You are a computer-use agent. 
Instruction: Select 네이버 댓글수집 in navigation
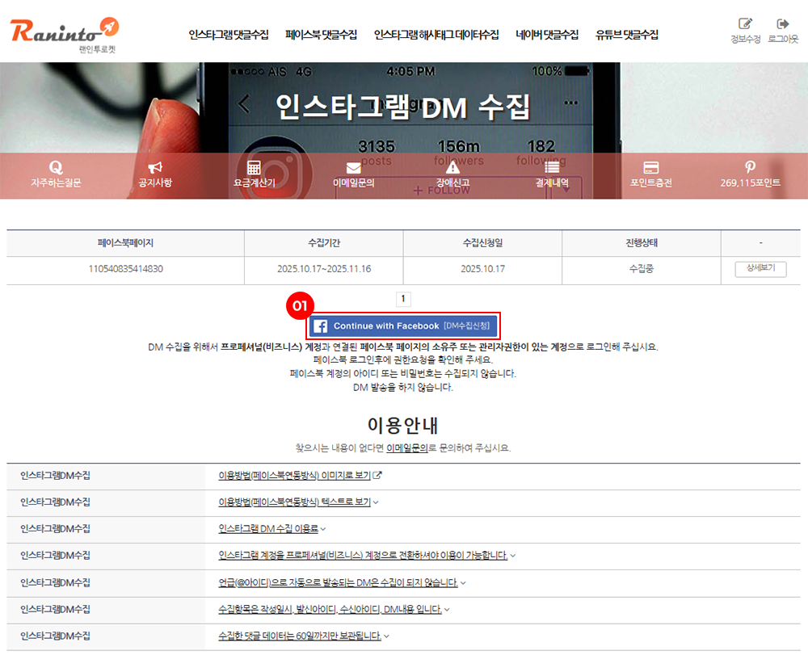coord(547,35)
